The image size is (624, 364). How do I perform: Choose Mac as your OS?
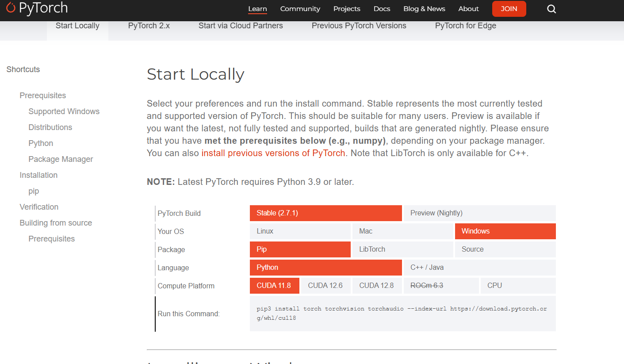tap(403, 231)
